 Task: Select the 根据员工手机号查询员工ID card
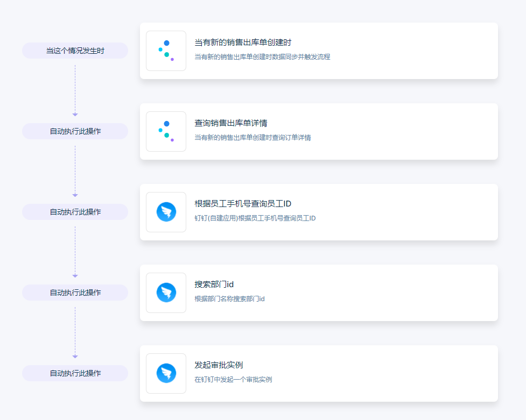(319, 212)
